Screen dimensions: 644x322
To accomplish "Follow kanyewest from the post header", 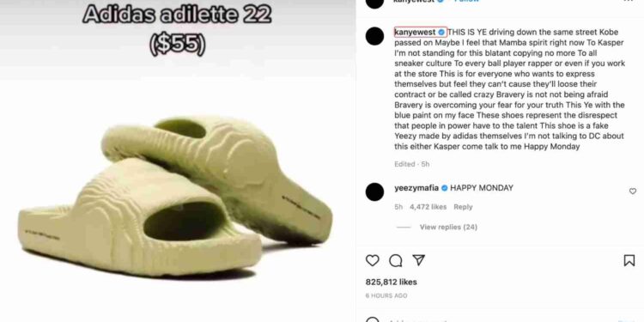I will pyautogui.click(x=466, y=1).
